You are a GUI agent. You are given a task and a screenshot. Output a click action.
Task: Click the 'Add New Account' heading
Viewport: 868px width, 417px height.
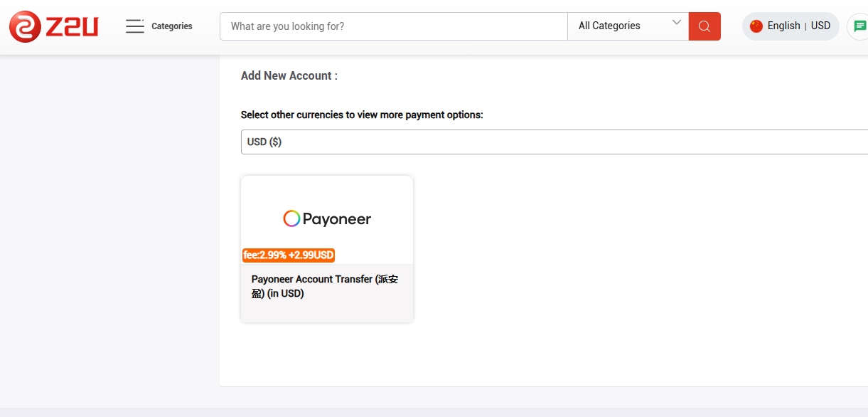(x=289, y=75)
